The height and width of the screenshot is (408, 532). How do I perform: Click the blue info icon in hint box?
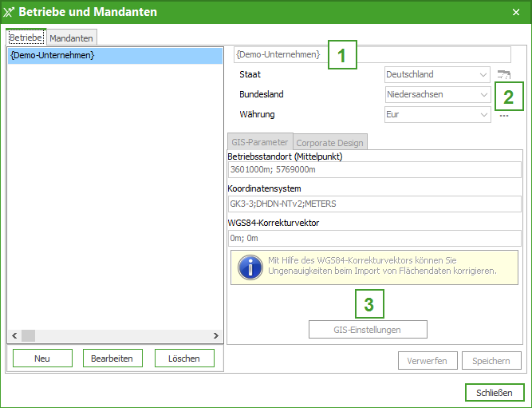tap(250, 266)
